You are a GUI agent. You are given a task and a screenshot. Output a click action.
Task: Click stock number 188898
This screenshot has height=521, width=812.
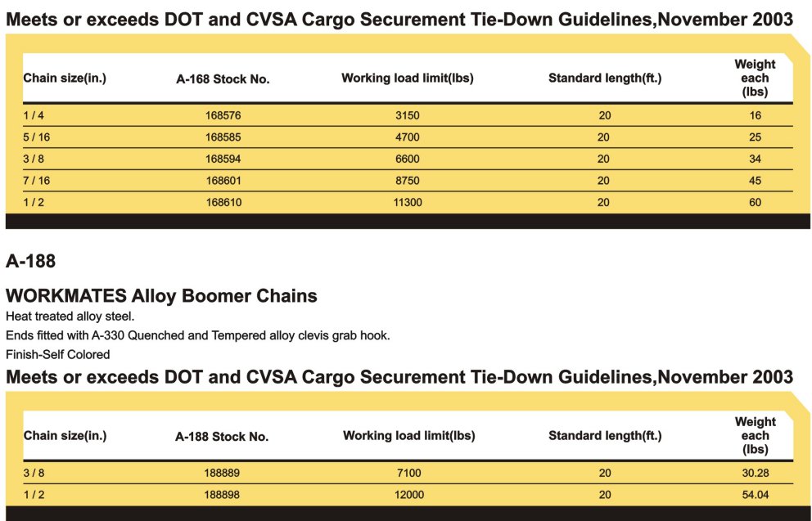point(222,495)
